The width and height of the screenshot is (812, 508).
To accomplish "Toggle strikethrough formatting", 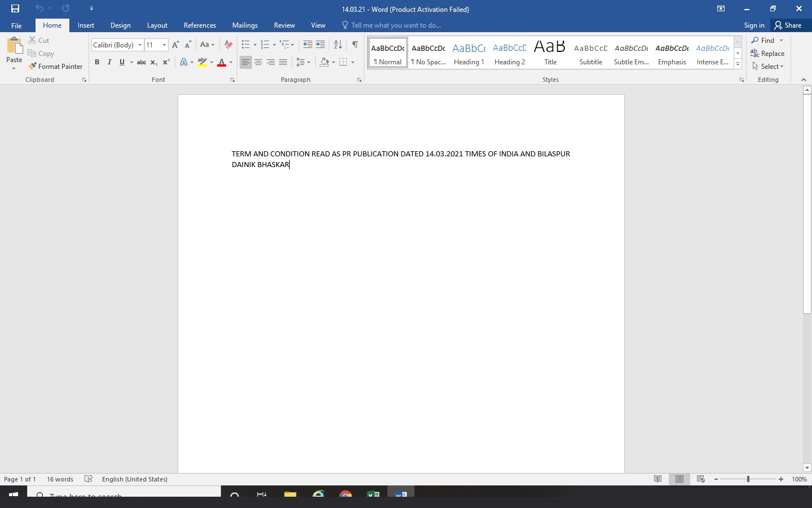I will click(142, 62).
